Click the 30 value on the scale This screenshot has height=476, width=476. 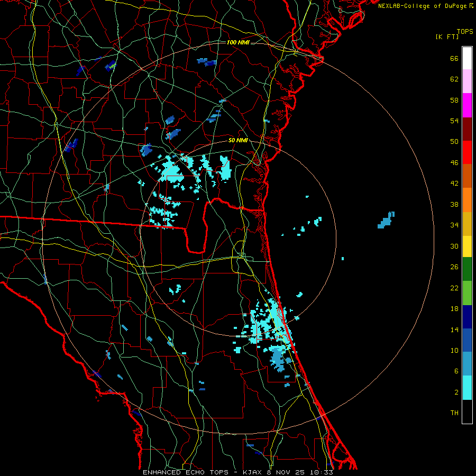(454, 246)
